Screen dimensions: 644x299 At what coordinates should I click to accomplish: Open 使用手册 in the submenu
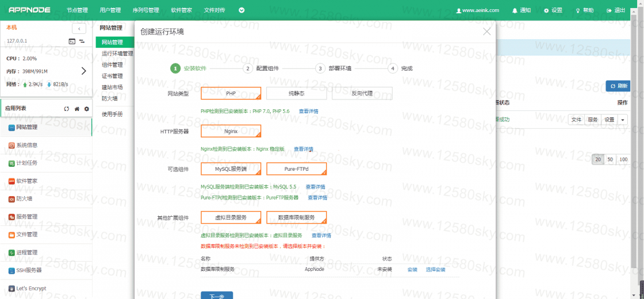point(112,114)
